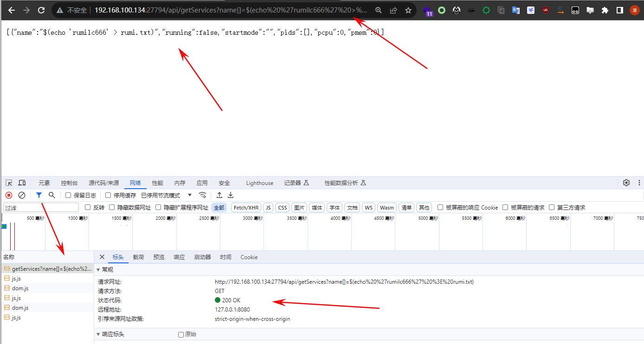Viewport: 644px width, 344px height.
Task: Open the 源代码/来源 panel
Action: point(104,183)
